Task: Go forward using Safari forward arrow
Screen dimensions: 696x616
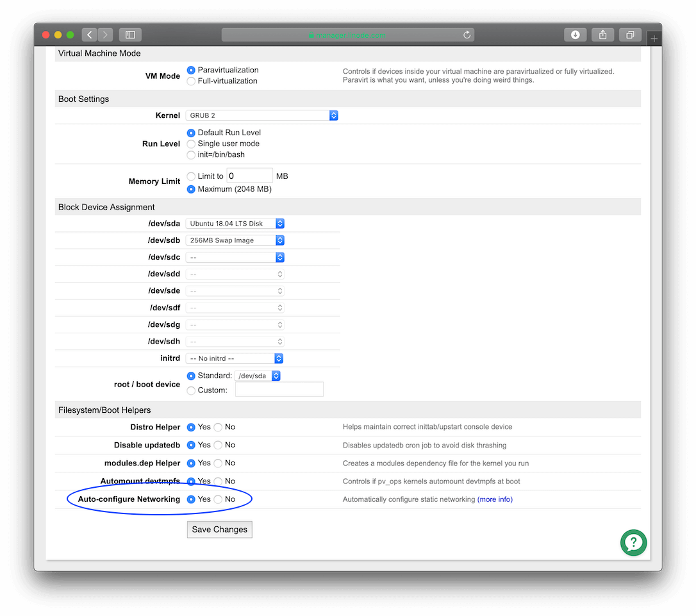Action: [x=105, y=35]
